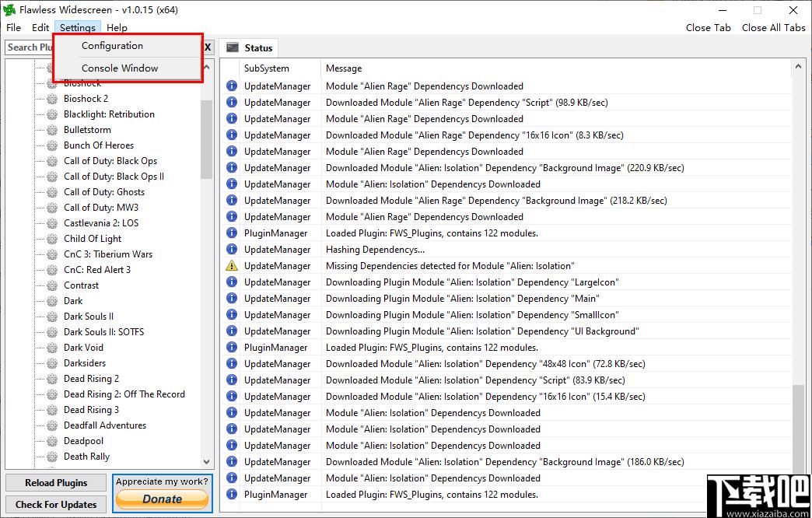Viewport: 812px width, 518px height.
Task: Click info icon on Hashing Dependencys row
Action: click(x=232, y=249)
